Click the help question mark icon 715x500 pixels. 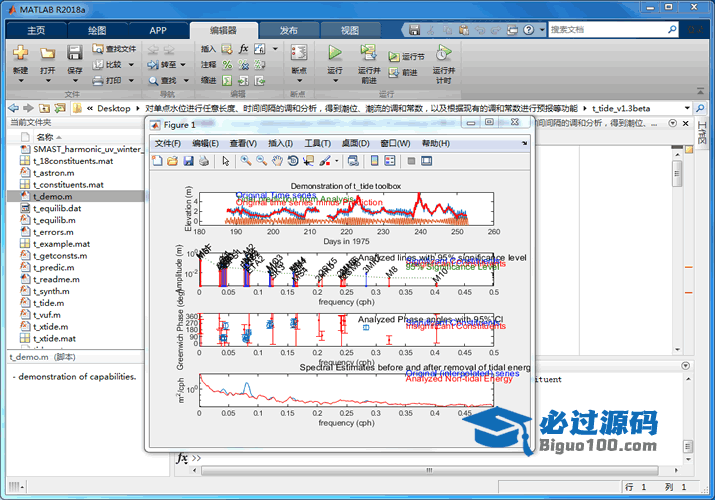[528, 30]
